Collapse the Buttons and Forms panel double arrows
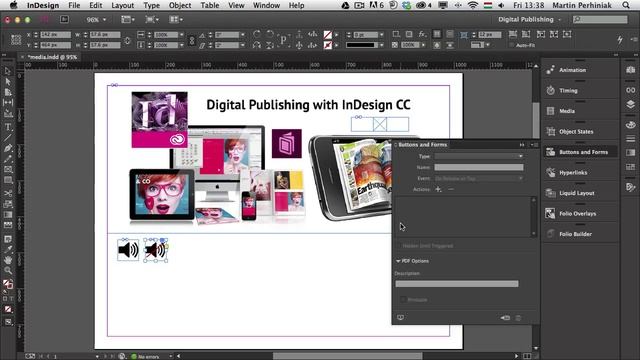 coord(522,144)
